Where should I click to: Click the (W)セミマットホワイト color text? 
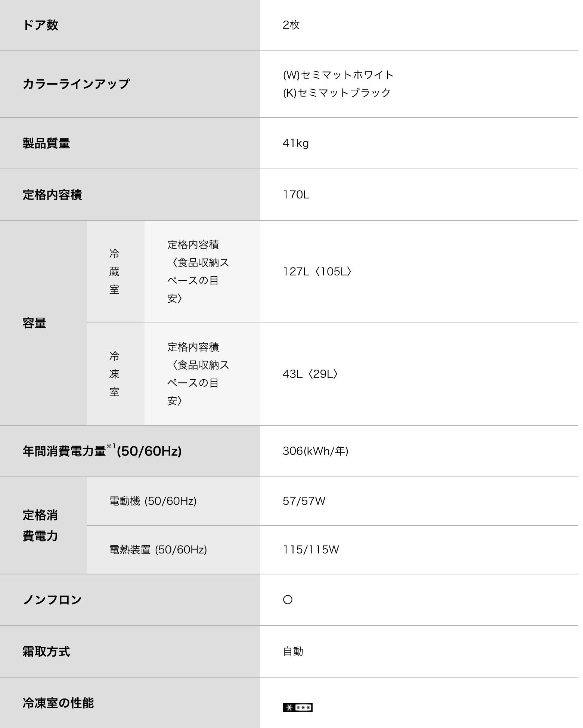point(338,75)
